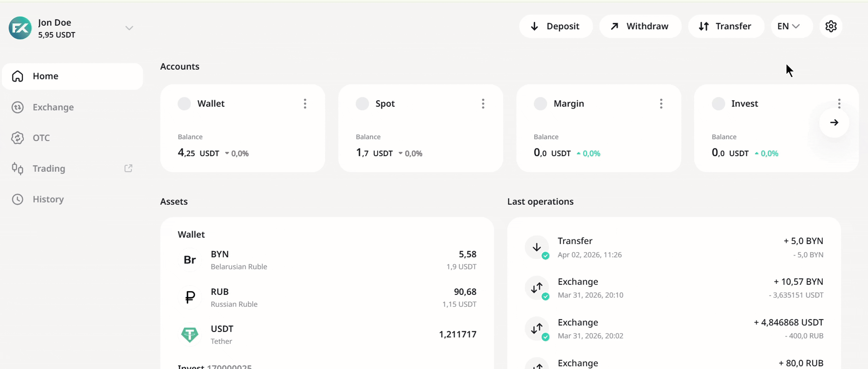Expand the Jon Doe account dropdown
Image resolution: width=868 pixels, height=369 pixels.
(129, 28)
